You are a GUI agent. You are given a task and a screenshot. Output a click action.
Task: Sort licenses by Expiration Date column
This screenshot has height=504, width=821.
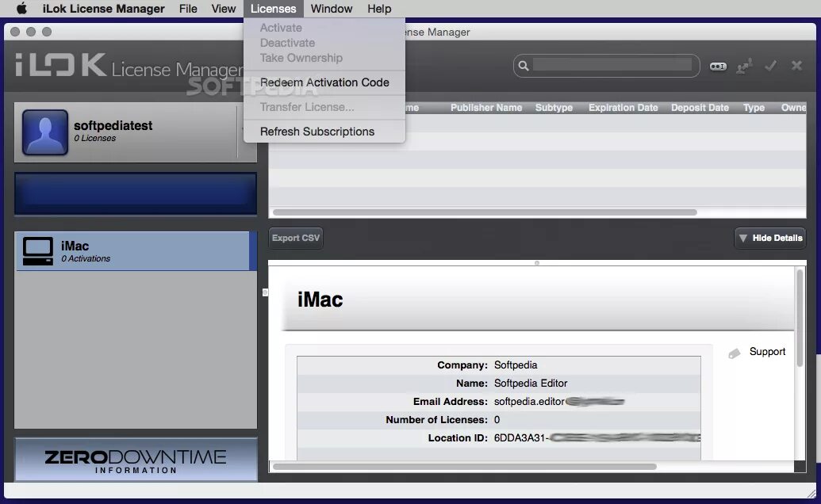623,107
